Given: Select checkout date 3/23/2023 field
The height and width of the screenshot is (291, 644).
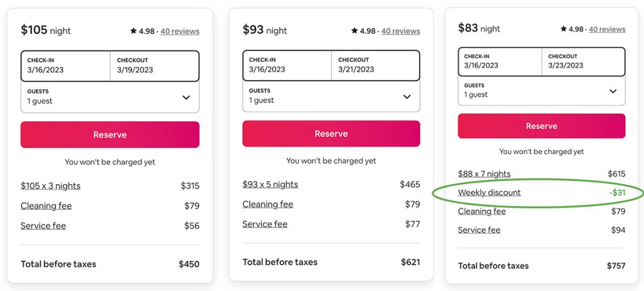Looking at the screenshot, I should click(x=583, y=61).
